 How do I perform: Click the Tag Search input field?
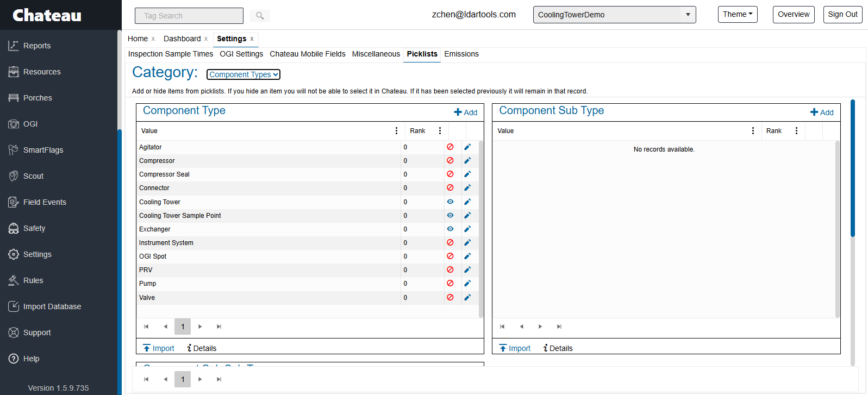pyautogui.click(x=189, y=16)
